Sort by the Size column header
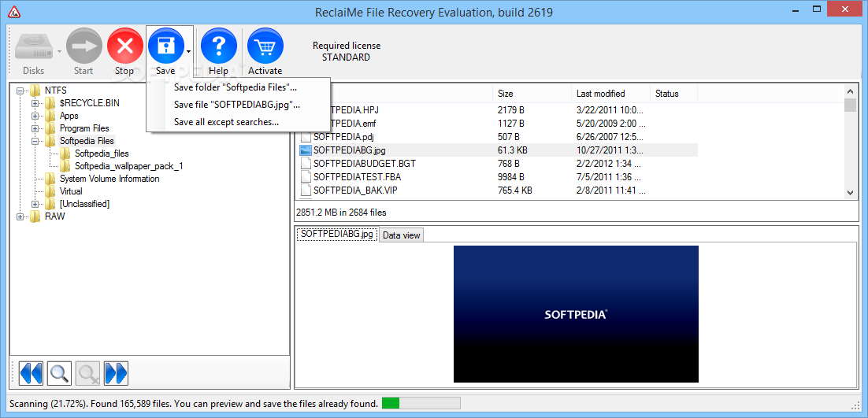 tap(532, 94)
